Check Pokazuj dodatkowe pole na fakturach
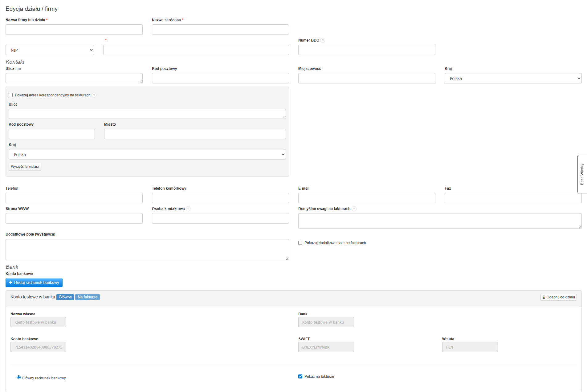Image resolution: width=587 pixels, height=392 pixels. pyautogui.click(x=300, y=243)
